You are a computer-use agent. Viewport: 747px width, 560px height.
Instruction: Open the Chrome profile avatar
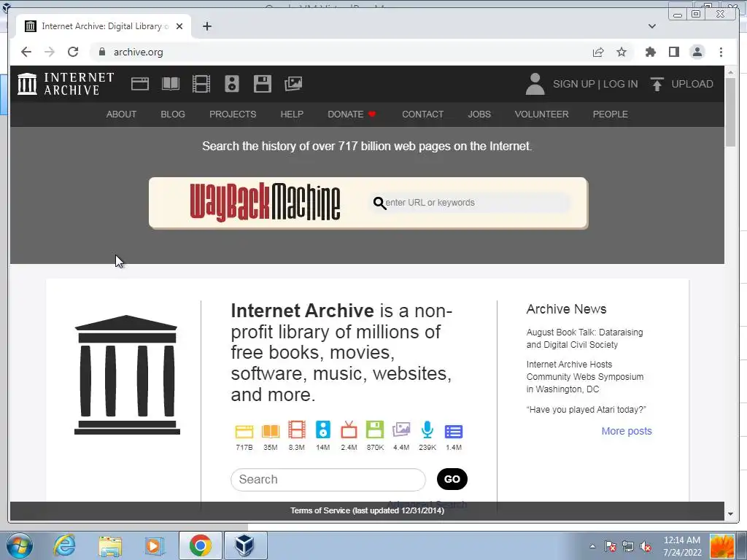(x=697, y=52)
